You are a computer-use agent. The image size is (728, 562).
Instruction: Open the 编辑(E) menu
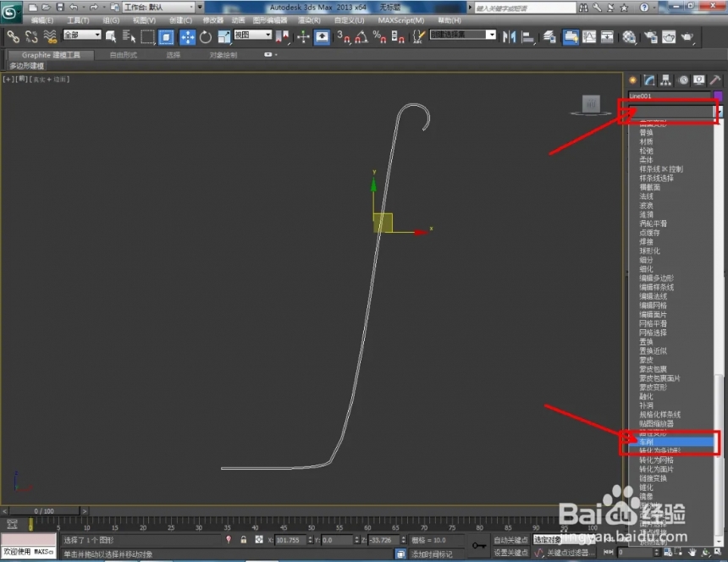[41, 20]
